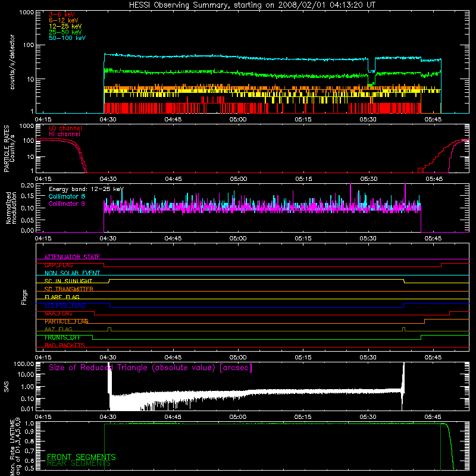This screenshot has width=476, height=476.
Task: Click the Normalized modulation axis label
Action: point(11,208)
